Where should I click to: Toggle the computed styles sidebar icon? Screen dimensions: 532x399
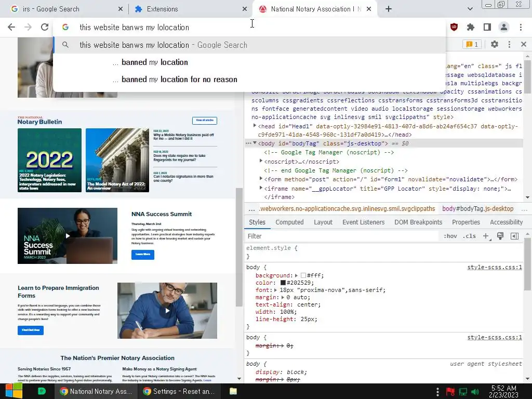[514, 236]
